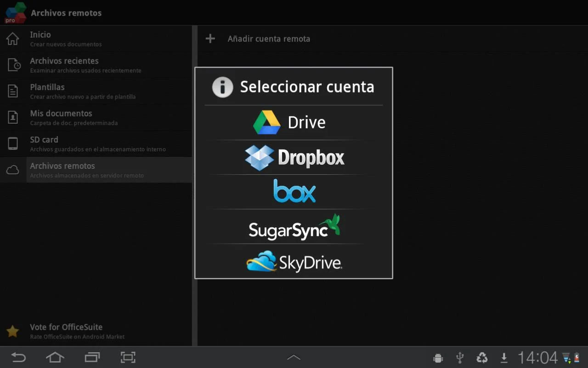The image size is (588, 368).
Task: Open the Inicio home icon
Action: point(13,39)
